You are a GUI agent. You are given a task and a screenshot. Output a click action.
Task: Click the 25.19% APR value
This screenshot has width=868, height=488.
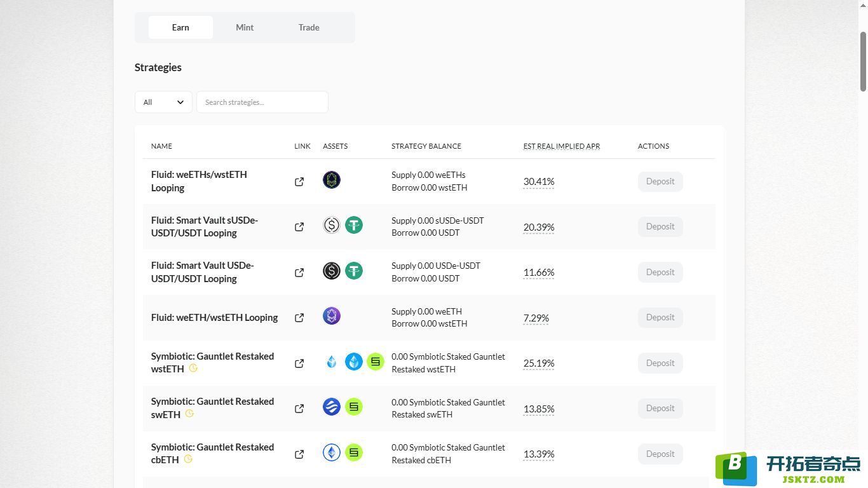coord(539,363)
